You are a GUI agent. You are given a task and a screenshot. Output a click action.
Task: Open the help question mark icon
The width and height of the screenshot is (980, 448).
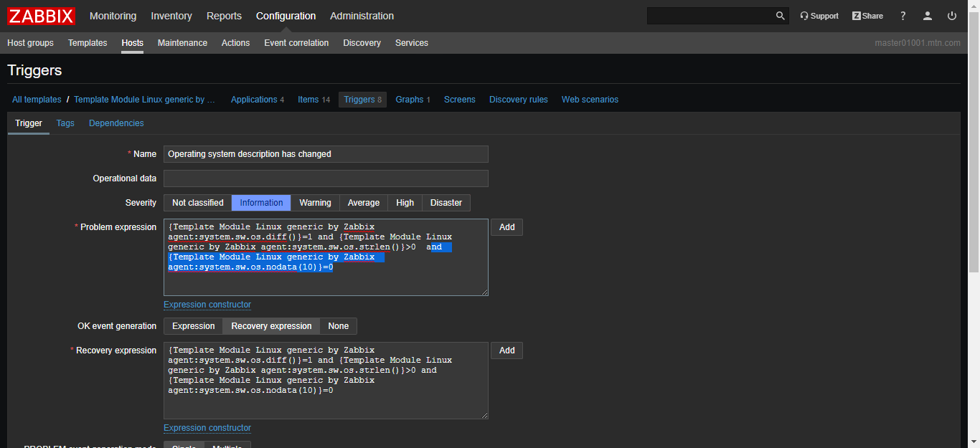coord(903,15)
